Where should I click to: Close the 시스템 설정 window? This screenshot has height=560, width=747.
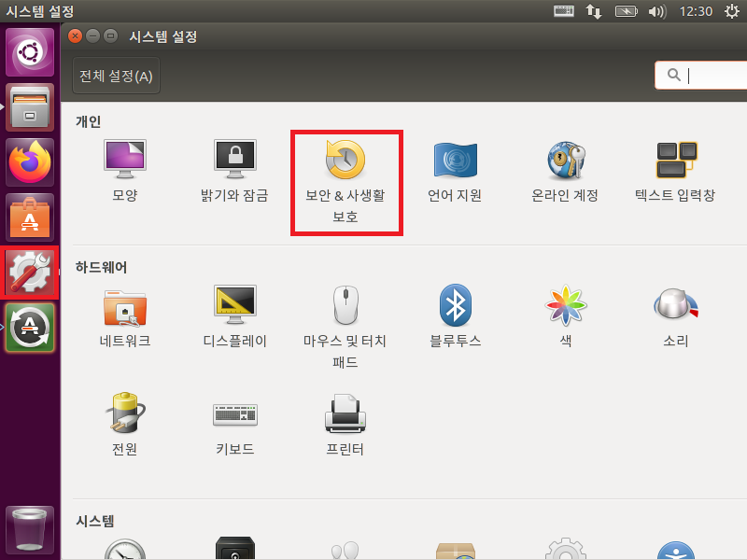[76, 35]
